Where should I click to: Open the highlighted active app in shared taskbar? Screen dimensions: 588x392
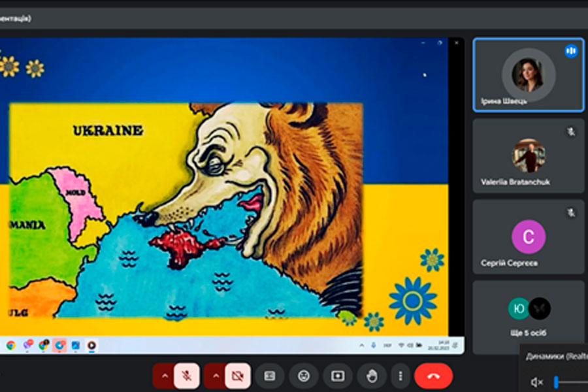pyautogui.click(x=59, y=346)
